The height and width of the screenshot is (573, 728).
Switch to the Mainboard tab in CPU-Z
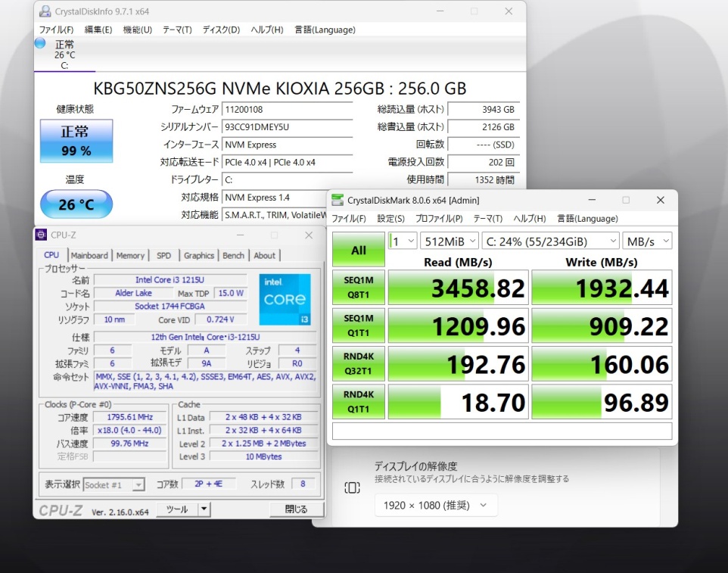tap(89, 255)
